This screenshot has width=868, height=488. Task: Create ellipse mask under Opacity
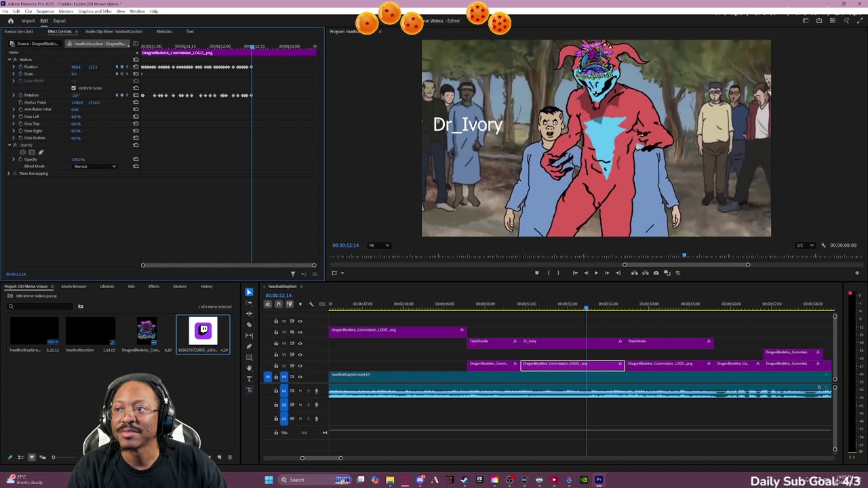22,152
